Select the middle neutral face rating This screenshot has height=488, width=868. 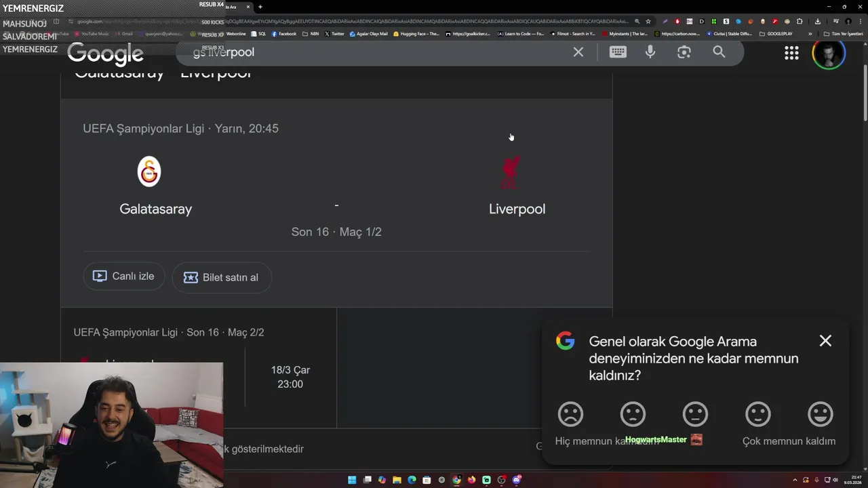click(695, 414)
